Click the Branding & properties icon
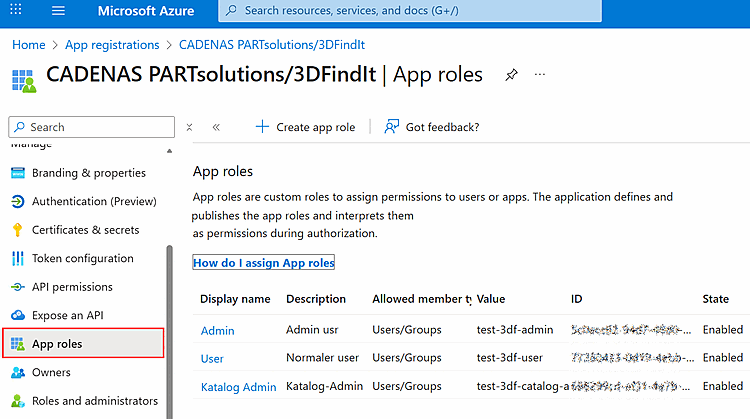The image size is (750, 419). point(18,173)
